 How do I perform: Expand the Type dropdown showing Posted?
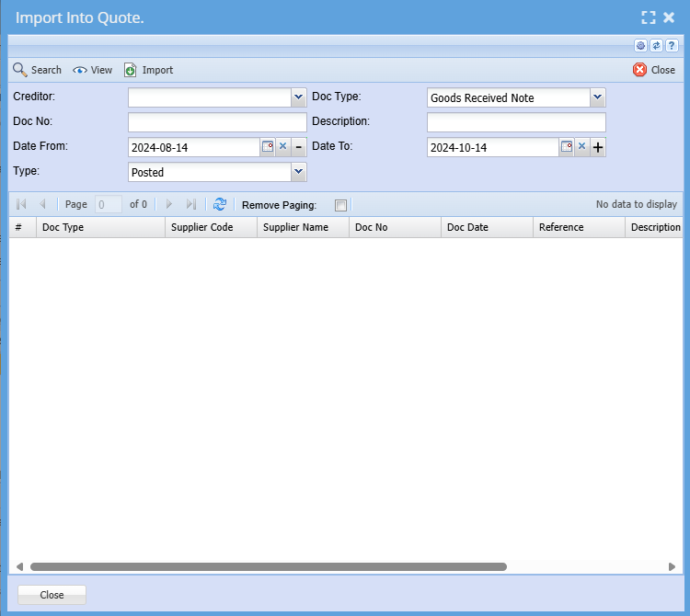click(x=298, y=172)
